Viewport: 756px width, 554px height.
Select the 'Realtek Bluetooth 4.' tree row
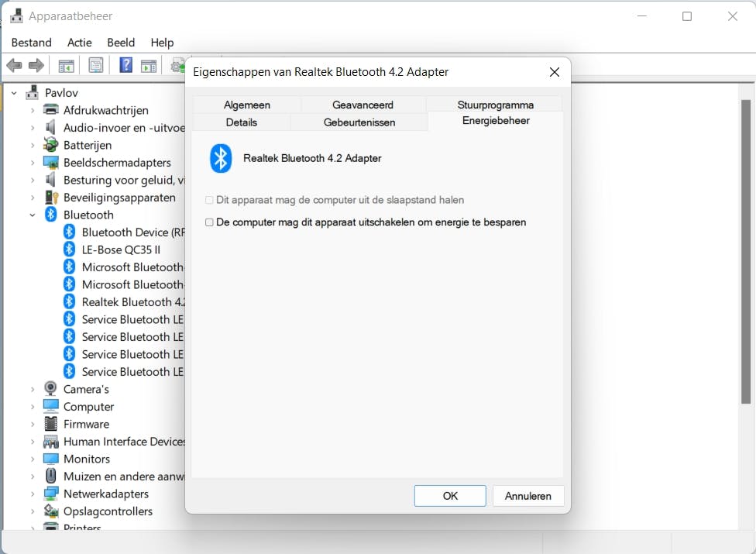tap(124, 302)
